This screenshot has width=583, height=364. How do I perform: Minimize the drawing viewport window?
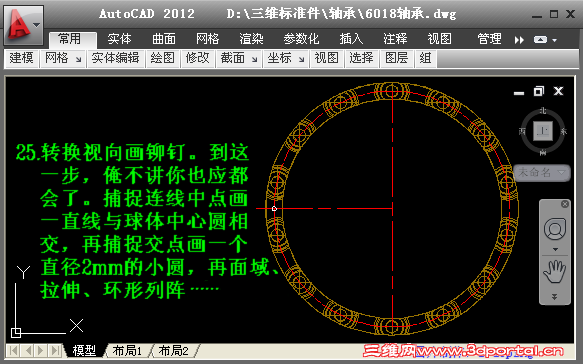519,93
